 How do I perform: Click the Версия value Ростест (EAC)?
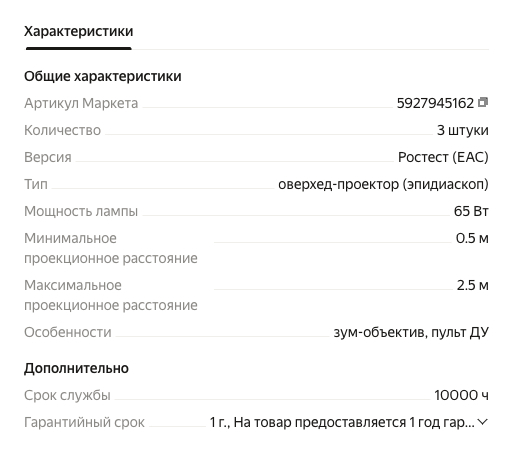(443, 157)
